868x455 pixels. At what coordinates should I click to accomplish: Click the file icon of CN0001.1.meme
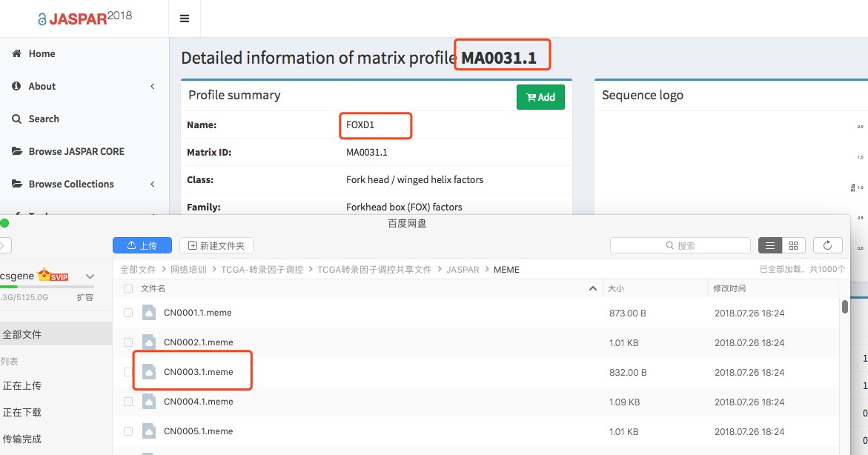point(149,313)
